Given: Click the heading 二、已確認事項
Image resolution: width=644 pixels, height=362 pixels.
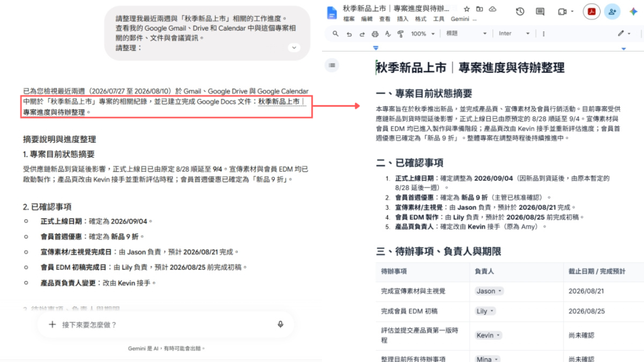Looking at the screenshot, I should (x=409, y=163).
